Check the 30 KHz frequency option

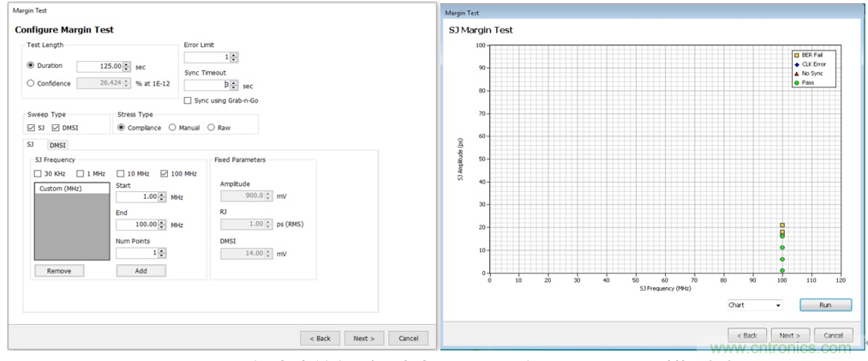pos(38,173)
